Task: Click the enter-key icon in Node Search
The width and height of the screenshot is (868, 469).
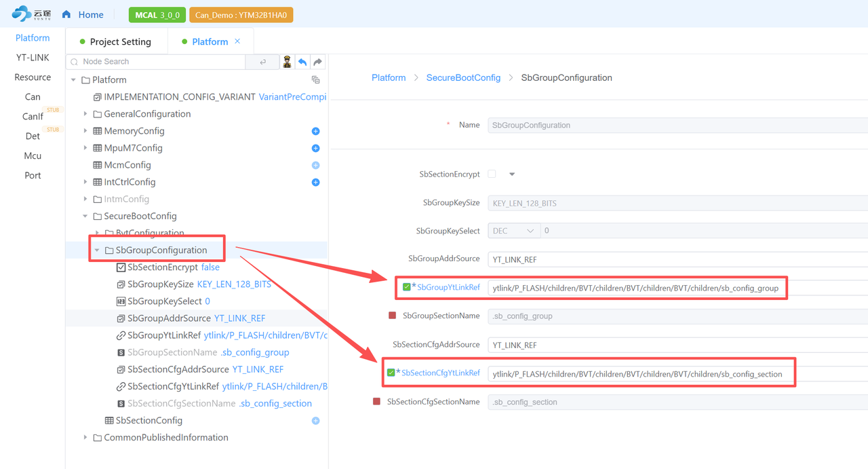Action: [263, 62]
